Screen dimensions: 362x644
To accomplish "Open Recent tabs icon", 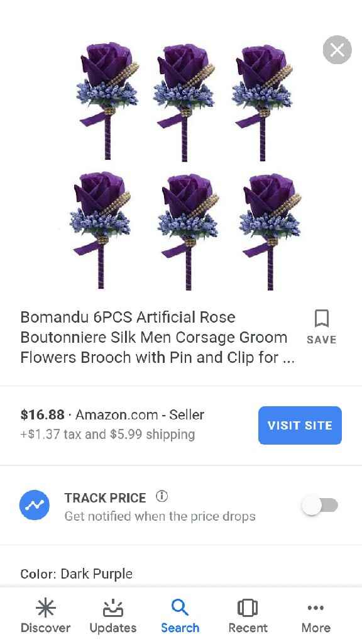I will [248, 608].
